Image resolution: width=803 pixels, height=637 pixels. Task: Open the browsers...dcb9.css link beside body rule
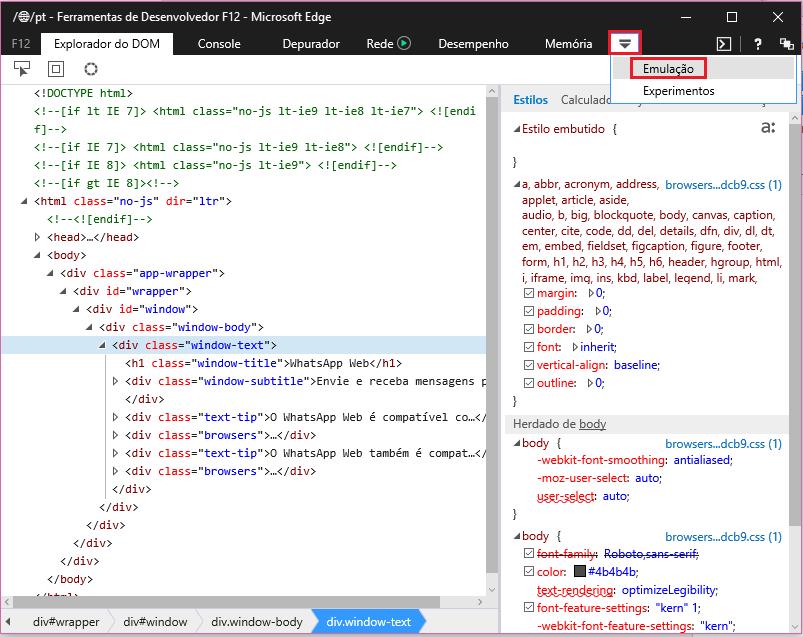(x=723, y=442)
